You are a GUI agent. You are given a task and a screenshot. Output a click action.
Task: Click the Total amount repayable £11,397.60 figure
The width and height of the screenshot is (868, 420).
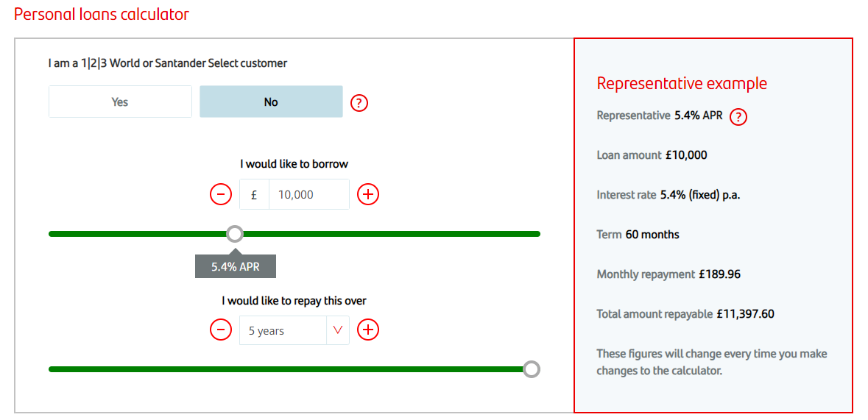pyautogui.click(x=745, y=314)
